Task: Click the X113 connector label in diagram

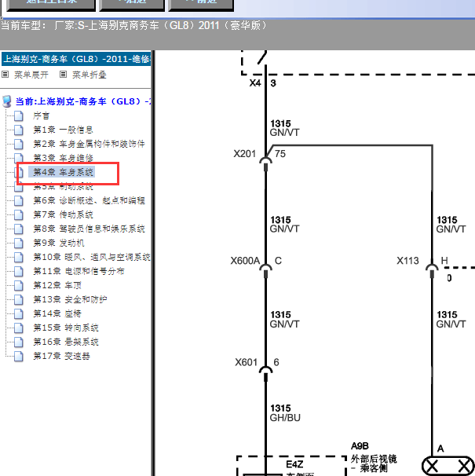Action: coord(407,261)
